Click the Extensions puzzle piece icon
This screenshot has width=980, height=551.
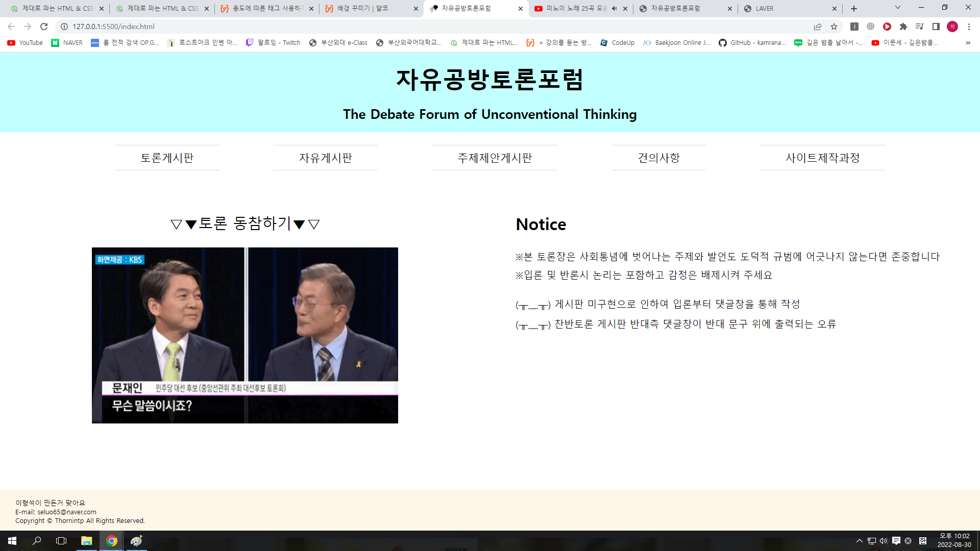coord(903,27)
